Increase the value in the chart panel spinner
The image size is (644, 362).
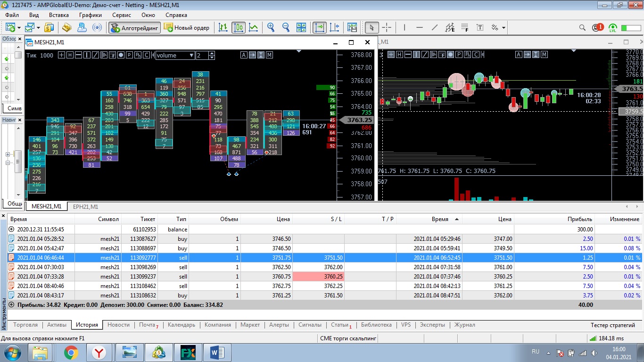click(x=212, y=53)
